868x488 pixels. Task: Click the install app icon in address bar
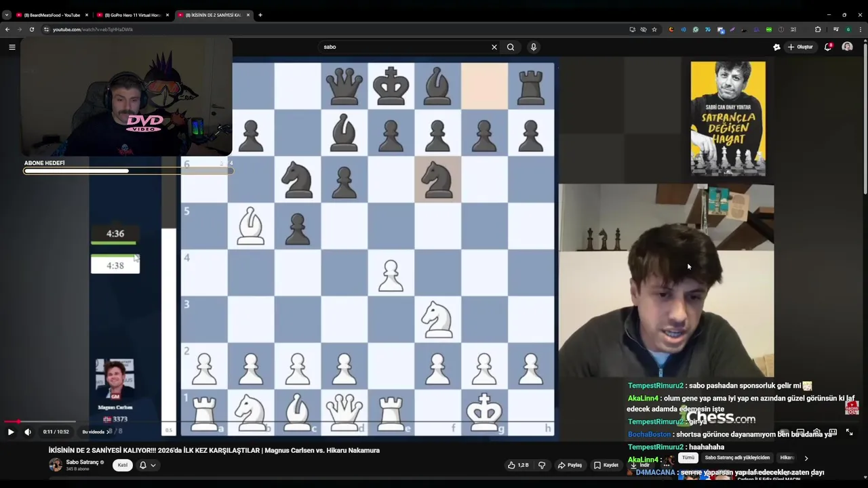point(632,29)
